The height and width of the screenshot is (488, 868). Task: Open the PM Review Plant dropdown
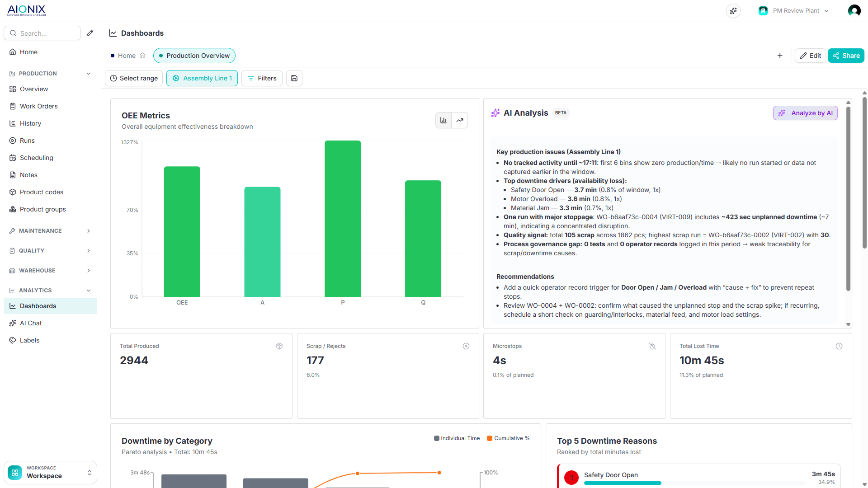[x=794, y=11]
